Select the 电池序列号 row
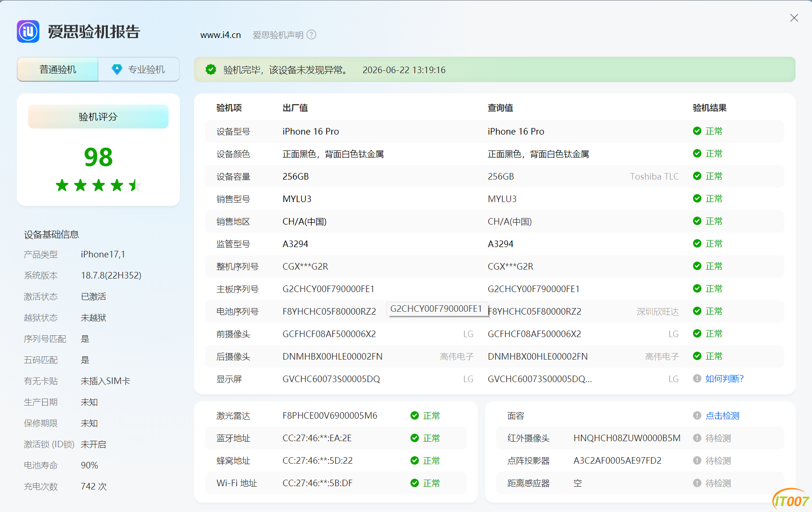The image size is (812, 512). pos(495,311)
